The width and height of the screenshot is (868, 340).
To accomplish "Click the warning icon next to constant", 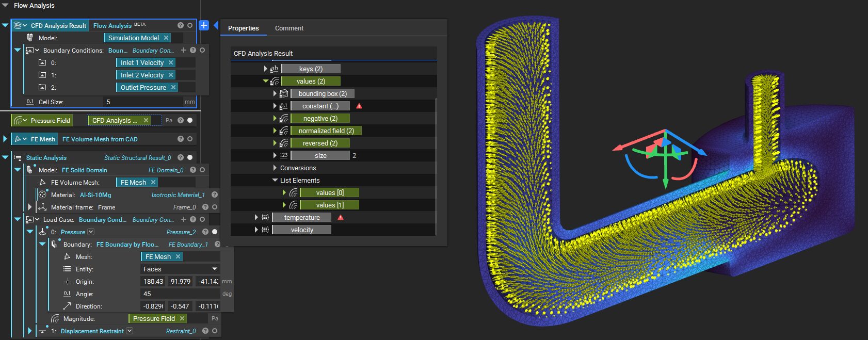I will click(x=359, y=106).
